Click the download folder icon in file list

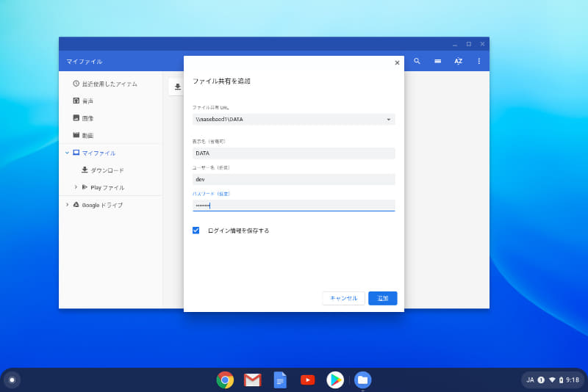point(178,87)
